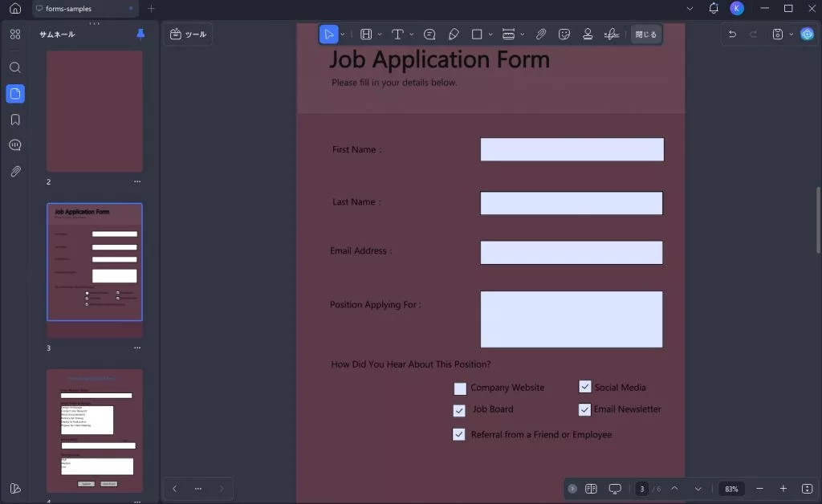Redo the last action
Screen dimensions: 822x504
point(753,34)
